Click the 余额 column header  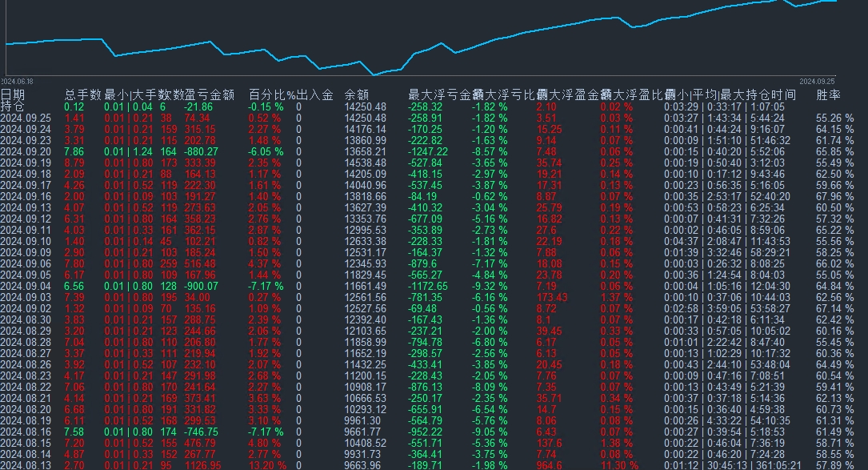pyautogui.click(x=357, y=94)
